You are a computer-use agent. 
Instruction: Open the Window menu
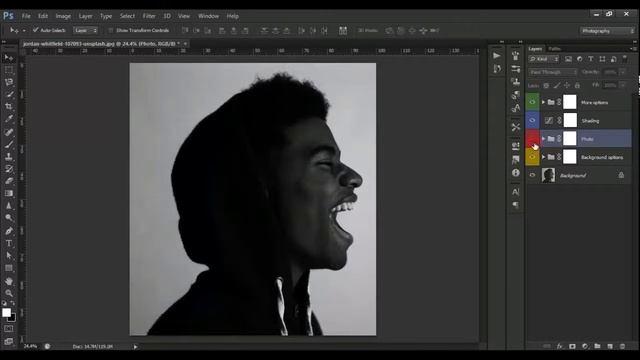209,16
